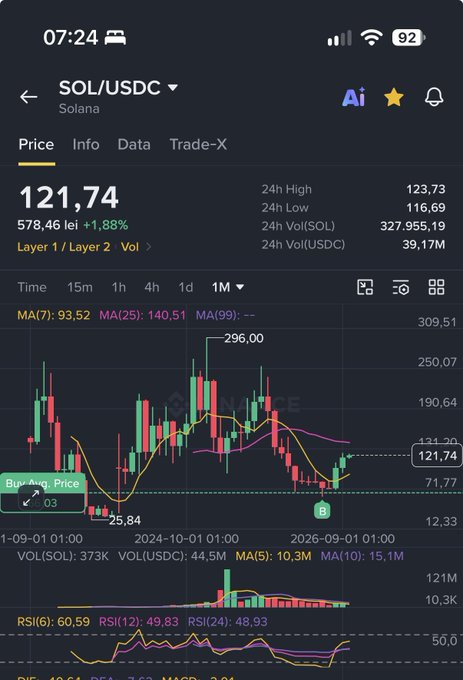This screenshot has height=680, width=463.
Task: Tap the Wi-Fi icon in status bar
Action: click(x=372, y=38)
